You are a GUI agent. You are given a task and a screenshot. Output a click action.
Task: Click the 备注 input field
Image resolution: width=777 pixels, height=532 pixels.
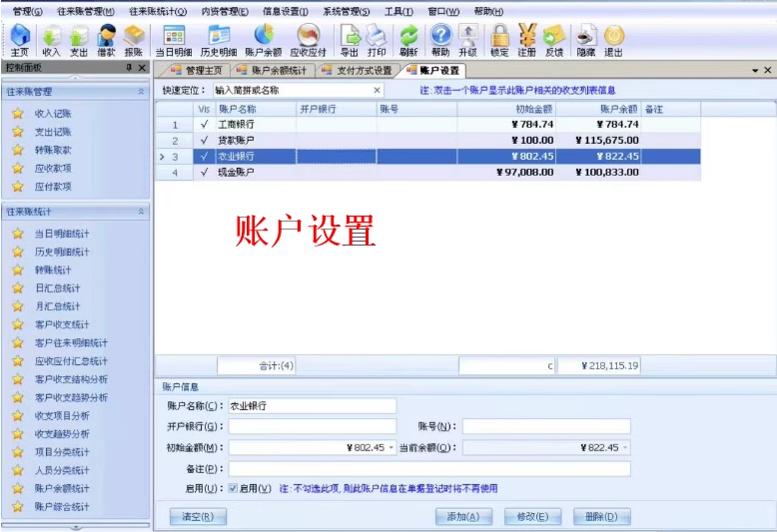coord(429,468)
